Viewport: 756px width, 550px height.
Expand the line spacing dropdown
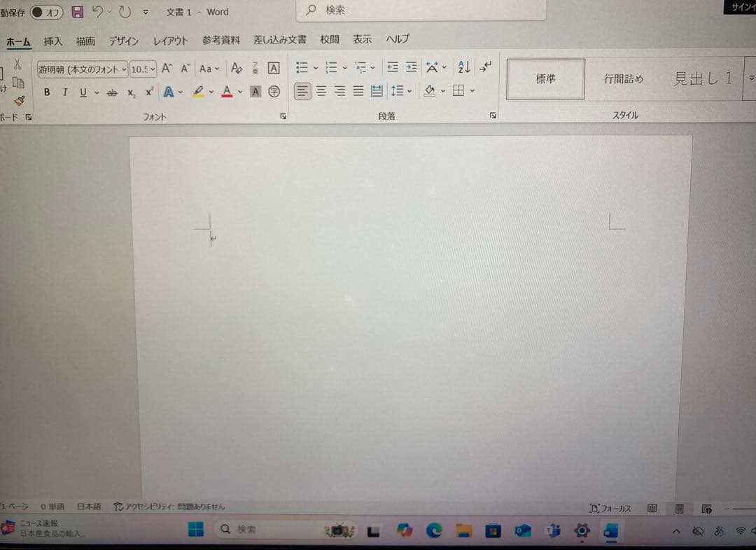pyautogui.click(x=409, y=91)
